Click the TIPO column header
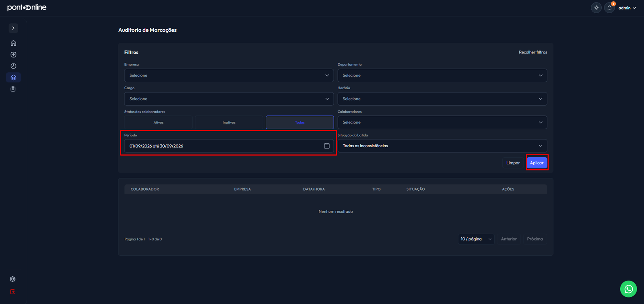Viewport: 644px width, 304px height. [x=376, y=189]
